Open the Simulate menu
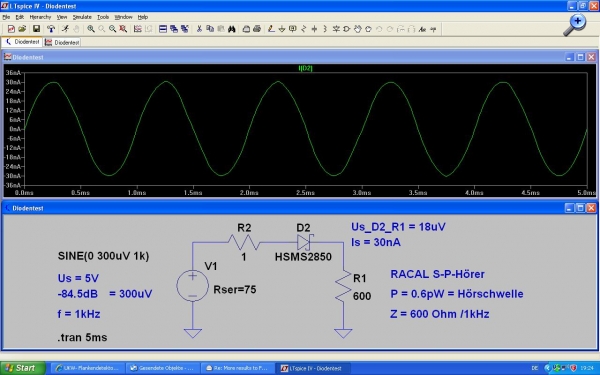Viewport: 600px width, 375px height. (82, 17)
